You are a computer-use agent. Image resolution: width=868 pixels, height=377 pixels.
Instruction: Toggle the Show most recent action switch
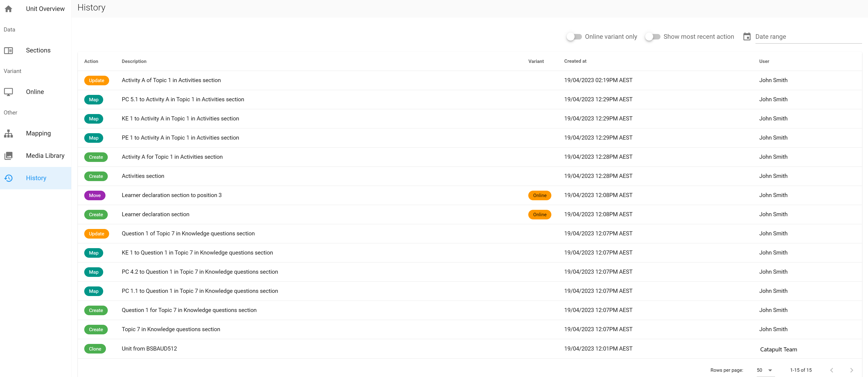pyautogui.click(x=652, y=37)
